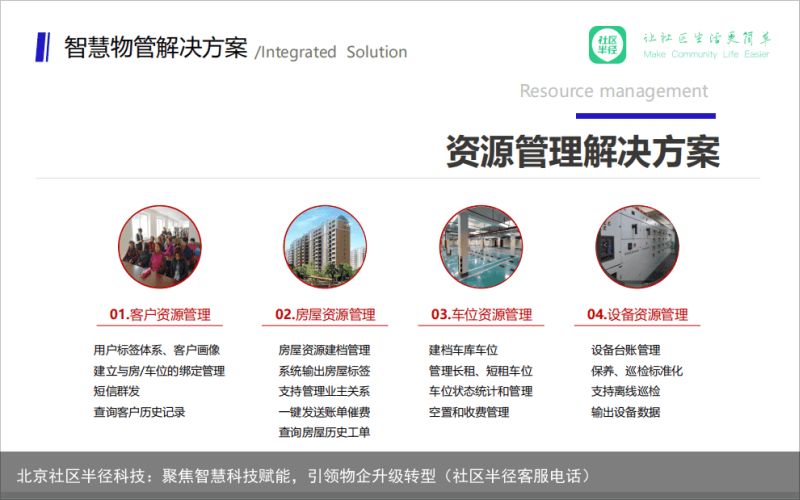800x500 pixels.
Task: Click the 01.客户资源管理 heading
Action: [160, 314]
